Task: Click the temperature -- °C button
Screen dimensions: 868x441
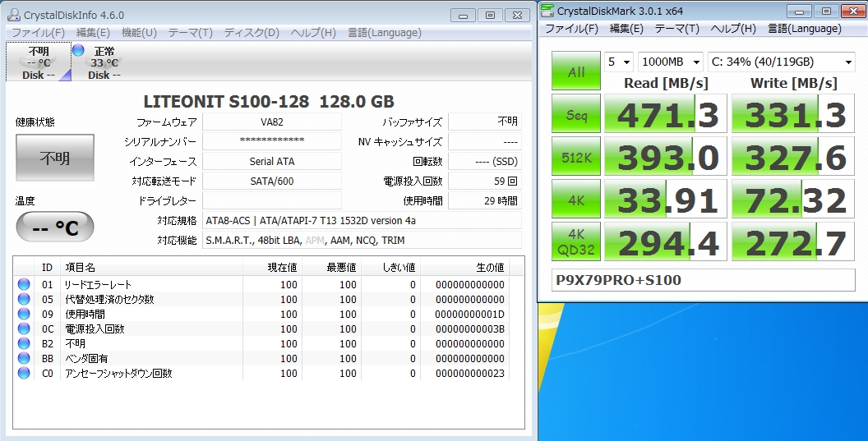Action: (55, 227)
